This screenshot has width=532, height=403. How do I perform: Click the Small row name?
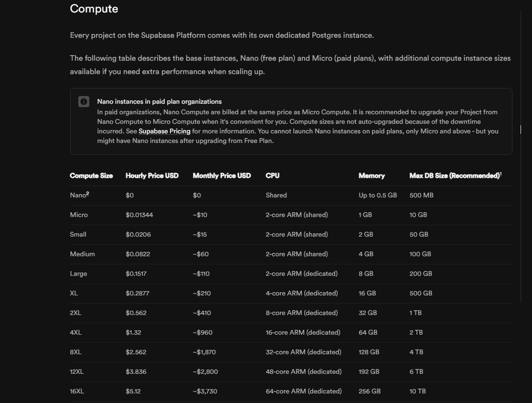(78, 235)
